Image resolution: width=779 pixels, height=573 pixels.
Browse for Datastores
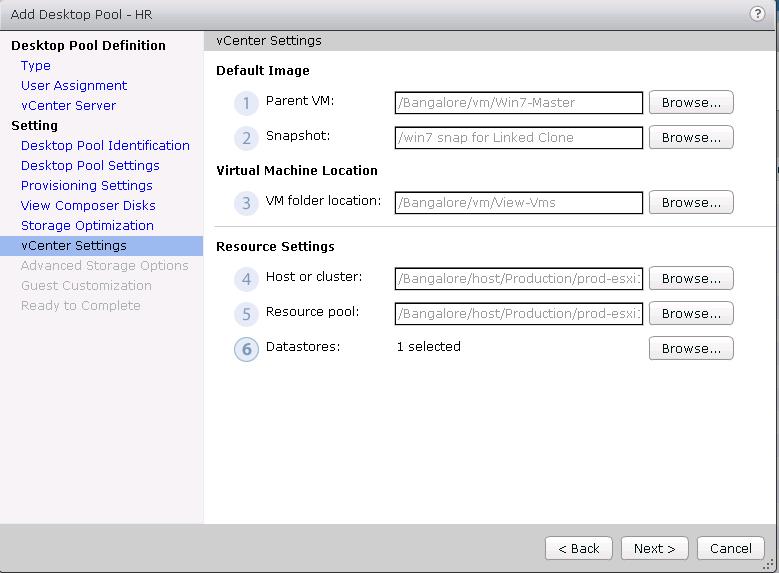pyautogui.click(x=691, y=348)
